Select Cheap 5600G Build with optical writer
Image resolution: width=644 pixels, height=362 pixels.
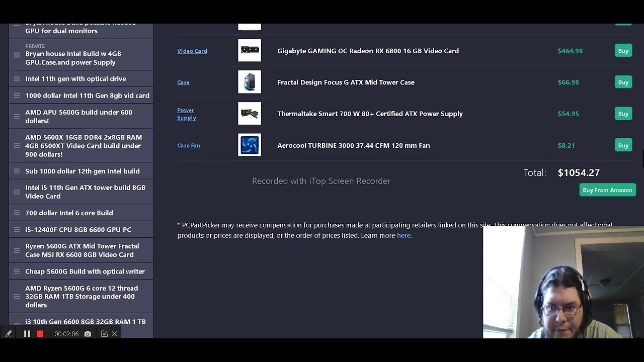(x=81, y=271)
